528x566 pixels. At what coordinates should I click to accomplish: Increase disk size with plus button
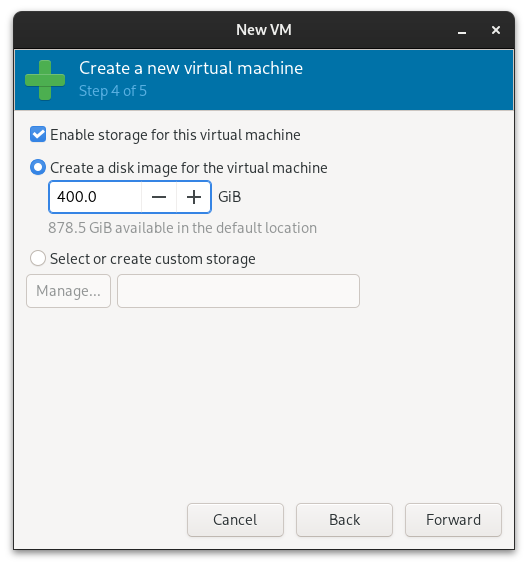194,197
